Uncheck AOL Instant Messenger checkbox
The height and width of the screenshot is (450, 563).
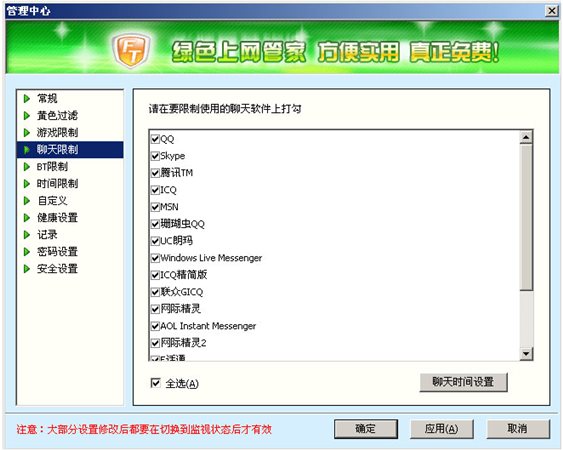155,326
